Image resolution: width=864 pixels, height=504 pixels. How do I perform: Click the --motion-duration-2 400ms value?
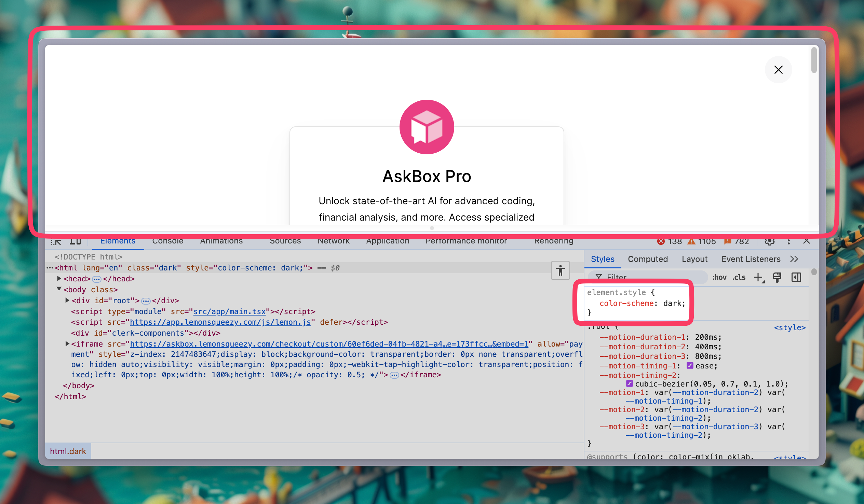click(706, 347)
